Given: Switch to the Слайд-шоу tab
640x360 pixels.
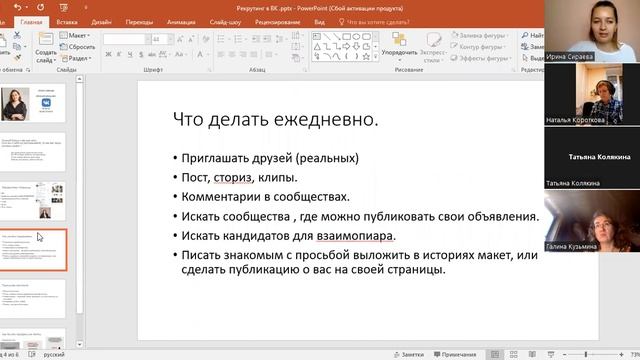Looking at the screenshot, I should coord(225,22).
